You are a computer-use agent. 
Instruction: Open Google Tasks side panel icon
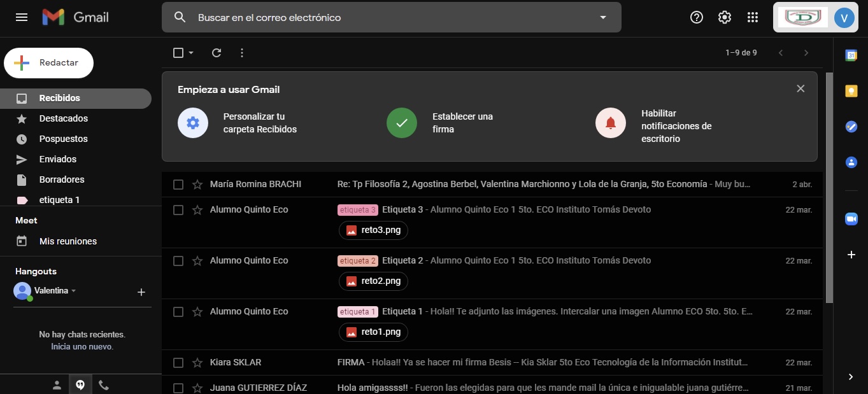pyautogui.click(x=851, y=127)
